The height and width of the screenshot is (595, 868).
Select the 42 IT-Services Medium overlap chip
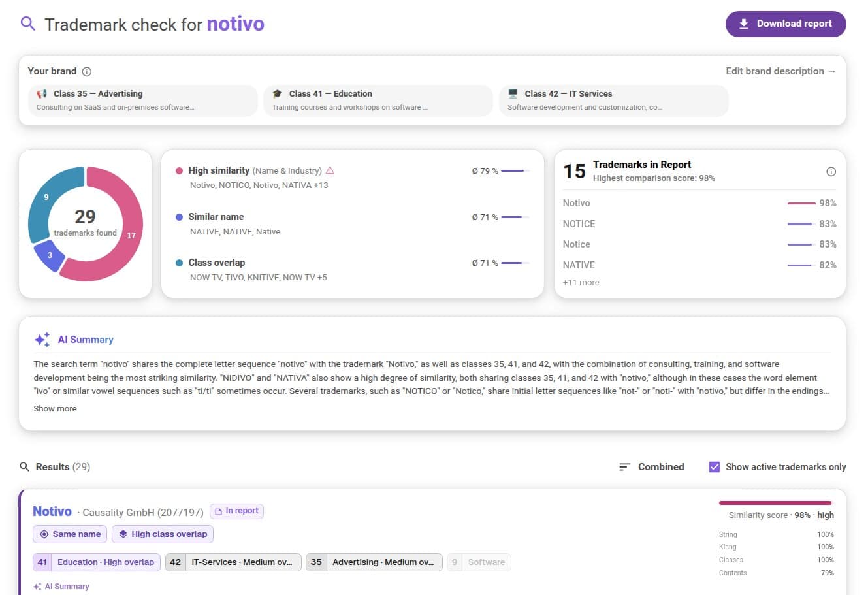[x=233, y=562]
